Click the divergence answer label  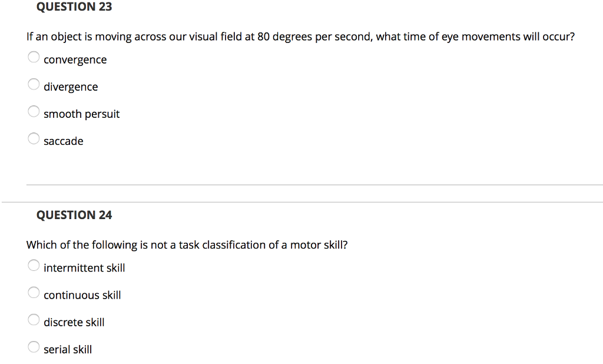[x=71, y=87]
